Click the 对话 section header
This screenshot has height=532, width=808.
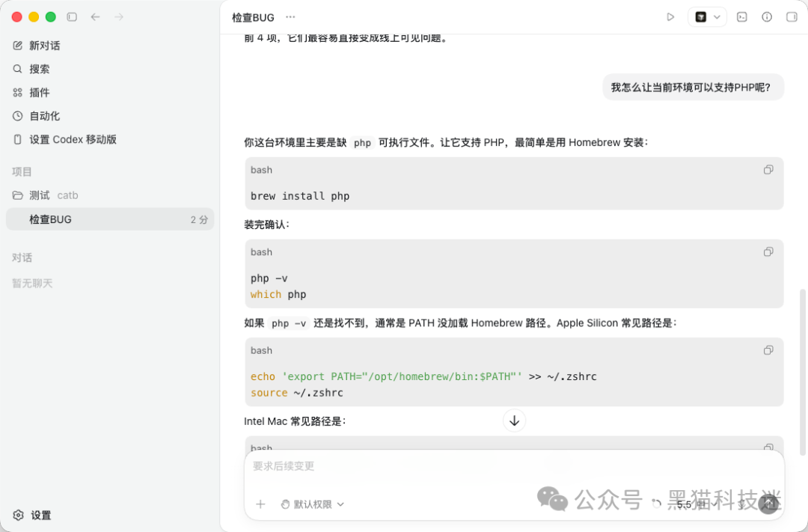point(22,257)
